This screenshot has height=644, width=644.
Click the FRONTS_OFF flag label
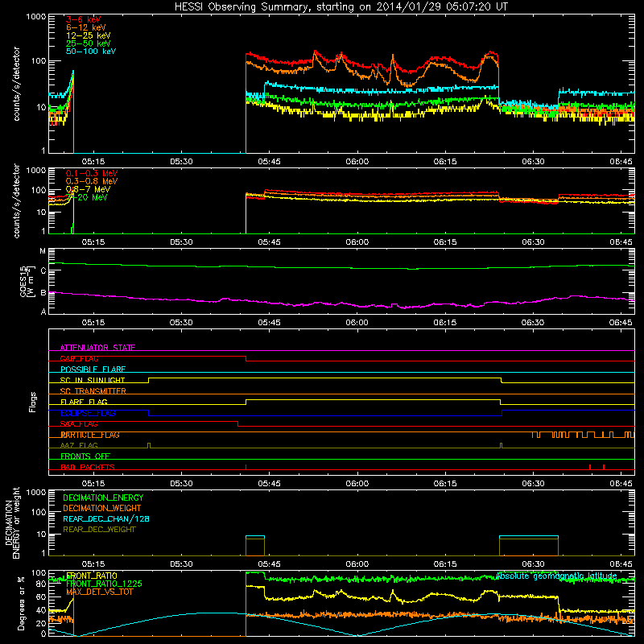85,456
